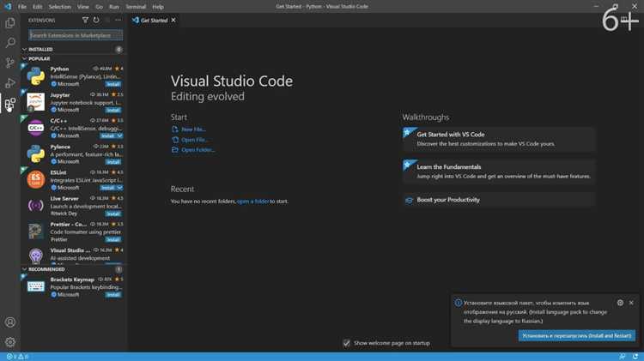Viewport: 644px width, 361px height.
Task: Collapse the Popular extensions section
Action: click(39, 59)
